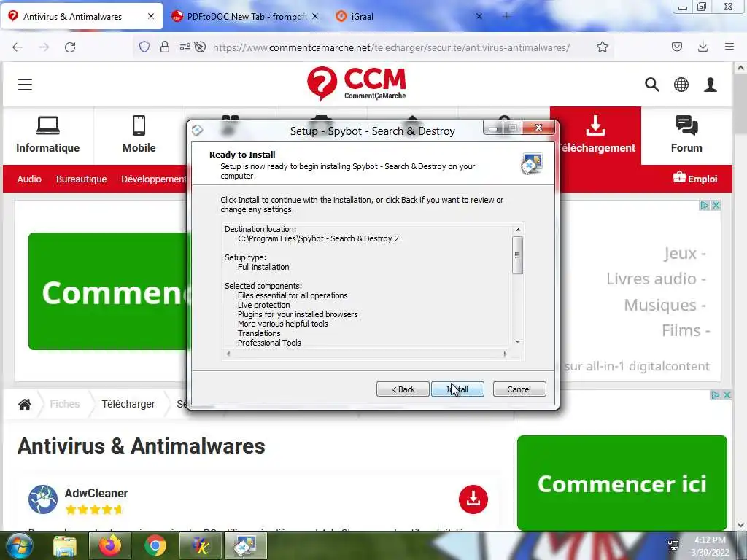Open Windows Explorer from taskbar
The height and width of the screenshot is (560, 747).
(x=65, y=545)
